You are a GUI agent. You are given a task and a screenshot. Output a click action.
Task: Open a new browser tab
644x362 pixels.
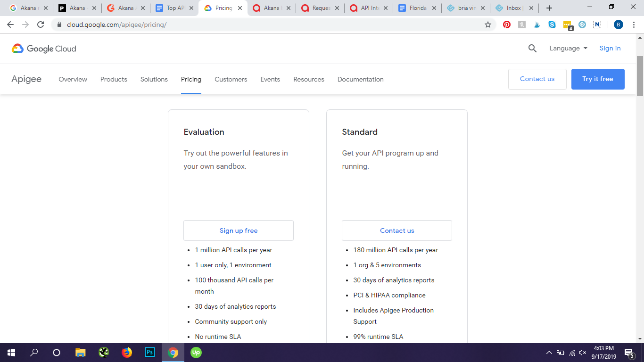click(549, 8)
